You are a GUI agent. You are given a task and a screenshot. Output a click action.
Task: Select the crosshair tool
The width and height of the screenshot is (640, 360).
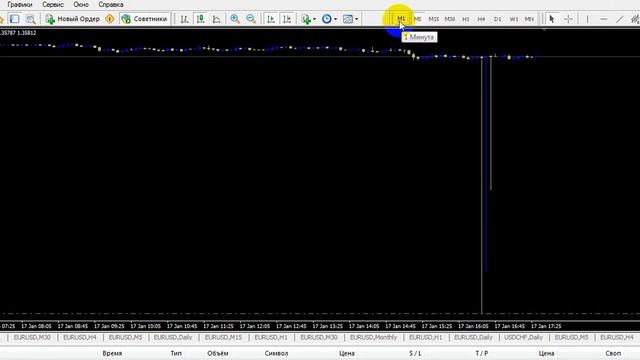[x=568, y=19]
